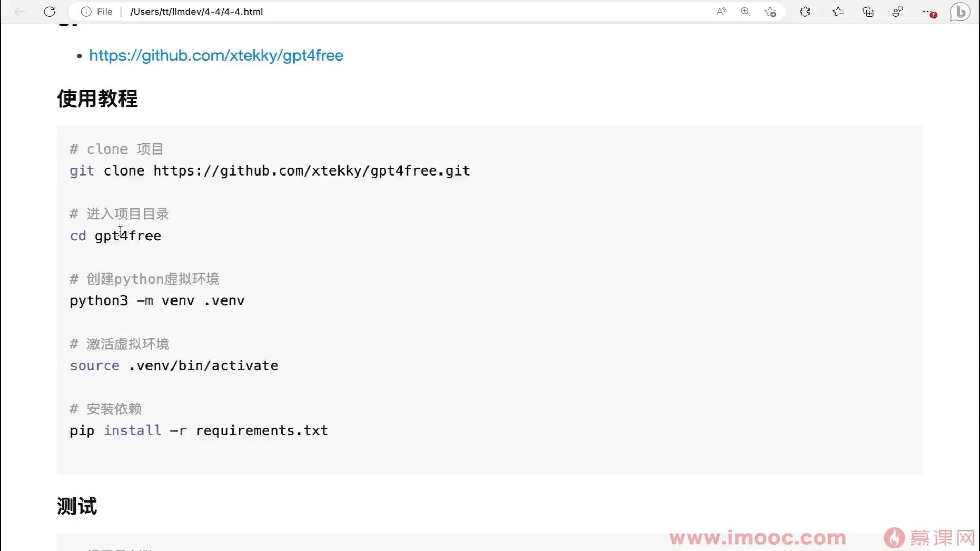Open the profile and feedback icon
Viewport: 980px width, 551px height.
tap(898, 11)
